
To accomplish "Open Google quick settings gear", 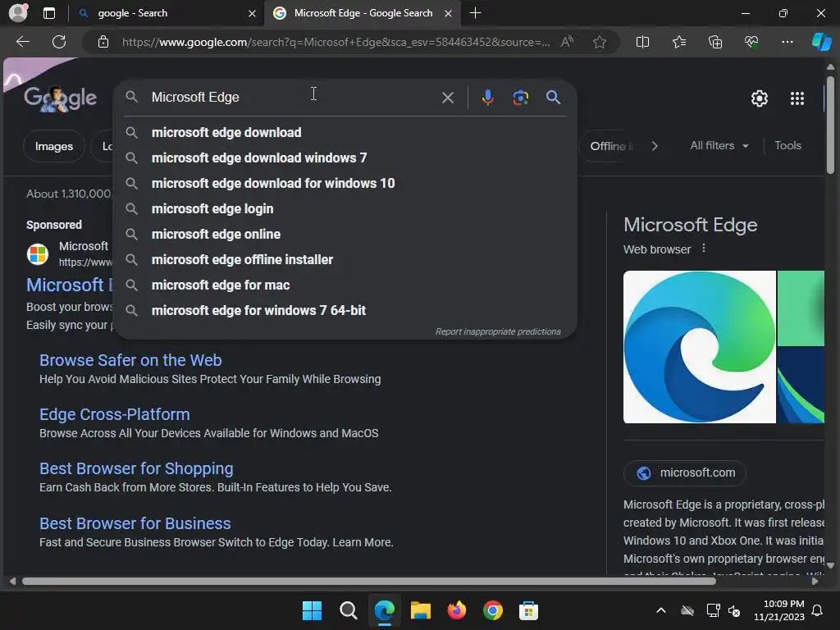I will (x=759, y=98).
